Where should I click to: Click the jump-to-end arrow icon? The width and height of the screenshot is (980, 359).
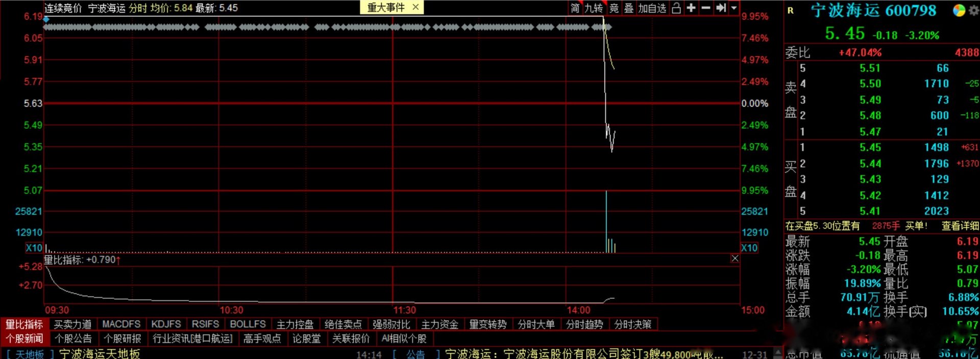[721, 8]
